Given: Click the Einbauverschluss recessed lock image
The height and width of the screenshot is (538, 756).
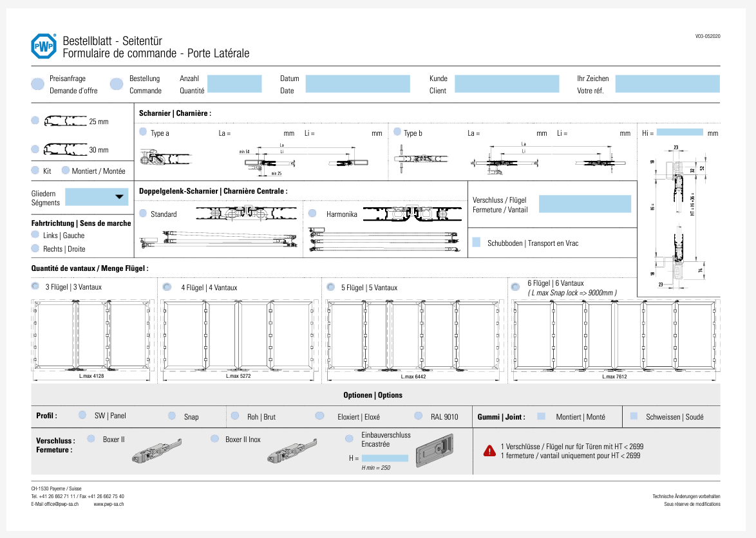Looking at the screenshot, I should pyautogui.click(x=435, y=450).
